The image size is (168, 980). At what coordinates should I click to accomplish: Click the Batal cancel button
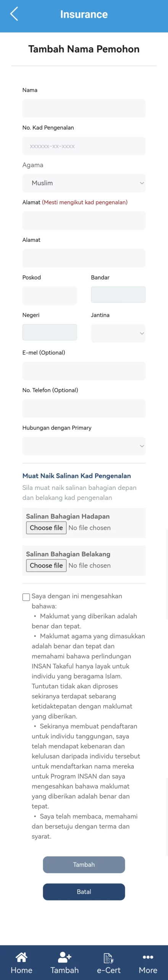tap(84, 892)
